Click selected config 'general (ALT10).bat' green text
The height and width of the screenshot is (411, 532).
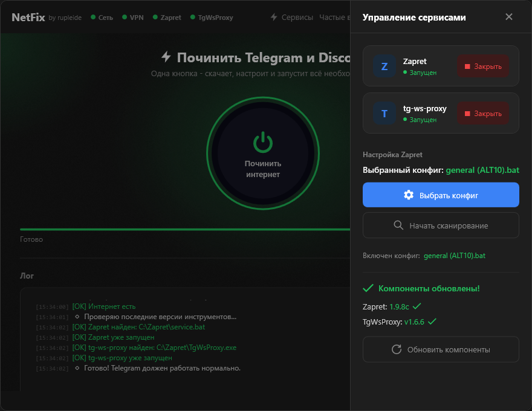pyautogui.click(x=482, y=170)
